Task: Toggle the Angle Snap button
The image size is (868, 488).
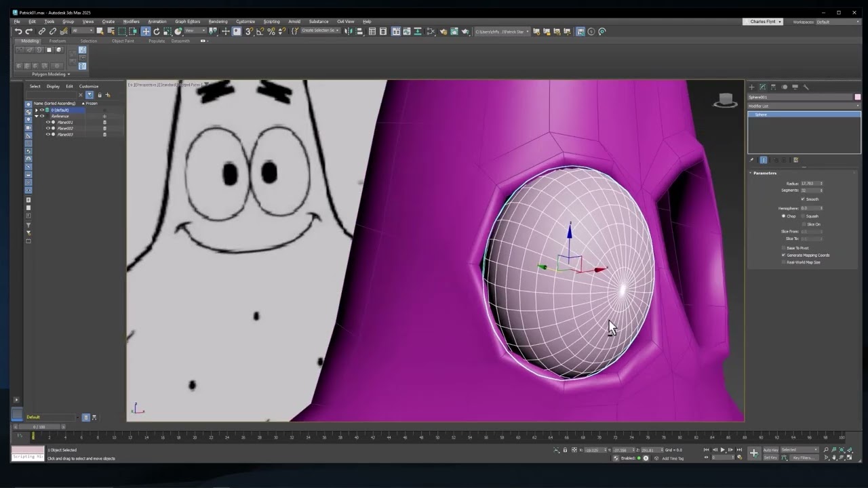Action: (260, 31)
